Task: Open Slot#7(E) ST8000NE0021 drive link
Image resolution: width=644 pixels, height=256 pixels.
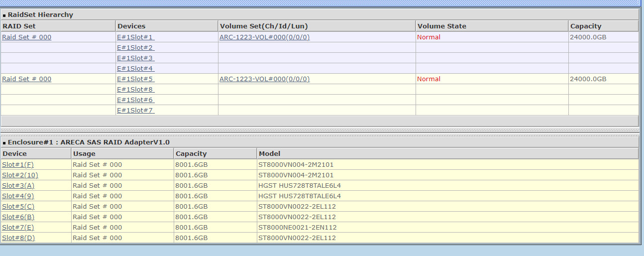Action: click(18, 228)
